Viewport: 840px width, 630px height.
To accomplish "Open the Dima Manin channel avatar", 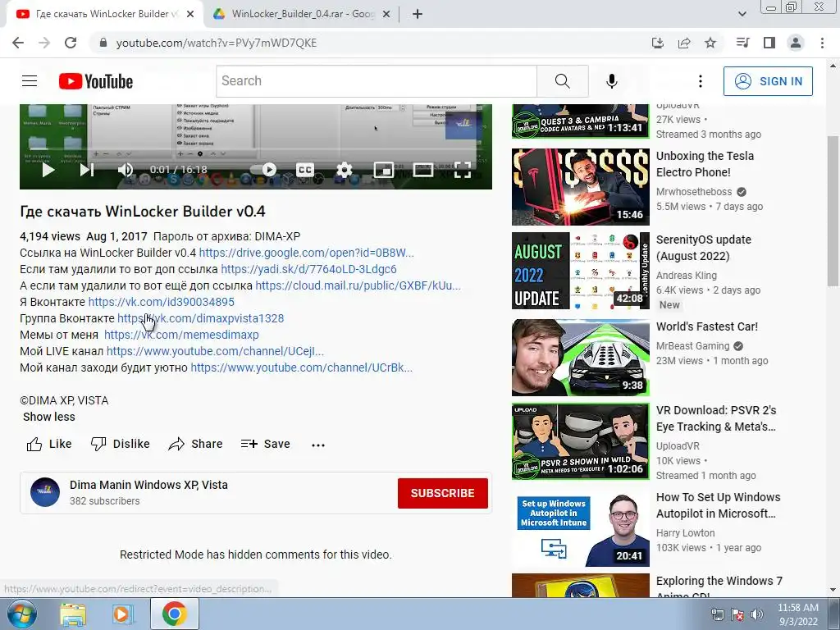I will [45, 492].
